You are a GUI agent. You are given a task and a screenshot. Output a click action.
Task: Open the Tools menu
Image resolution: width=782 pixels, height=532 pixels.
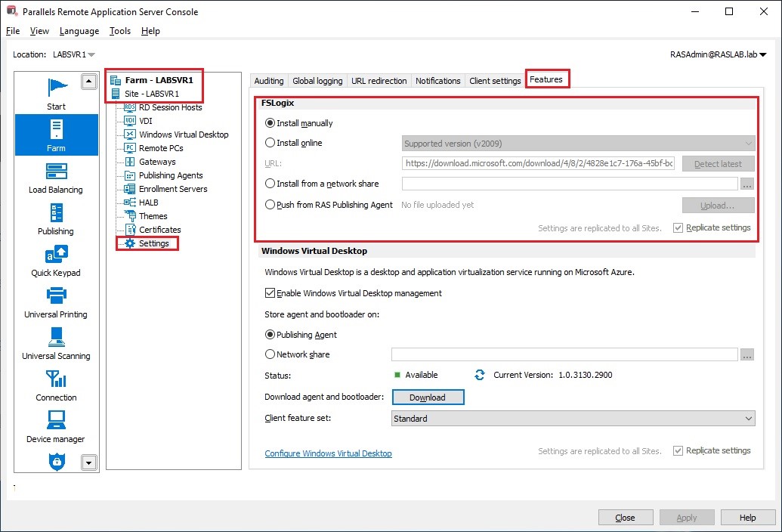pyautogui.click(x=120, y=31)
